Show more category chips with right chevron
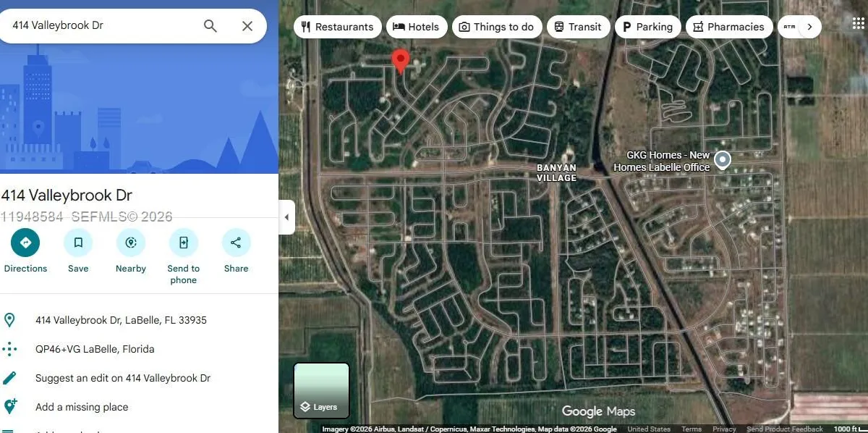The height and width of the screenshot is (433, 868). pyautogui.click(x=809, y=27)
